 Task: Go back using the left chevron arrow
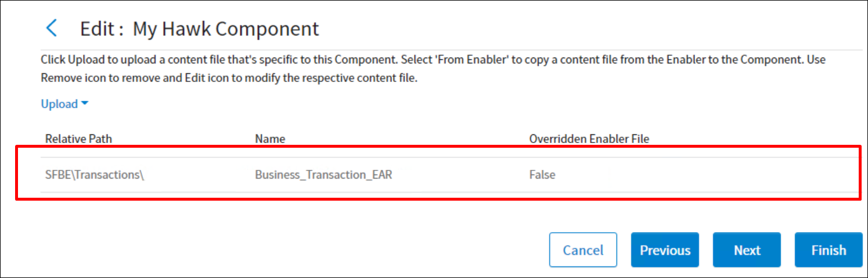[52, 28]
